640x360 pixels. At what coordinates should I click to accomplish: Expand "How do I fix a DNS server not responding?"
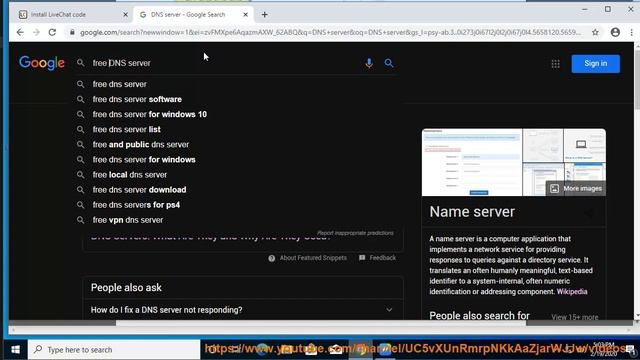[243, 310]
